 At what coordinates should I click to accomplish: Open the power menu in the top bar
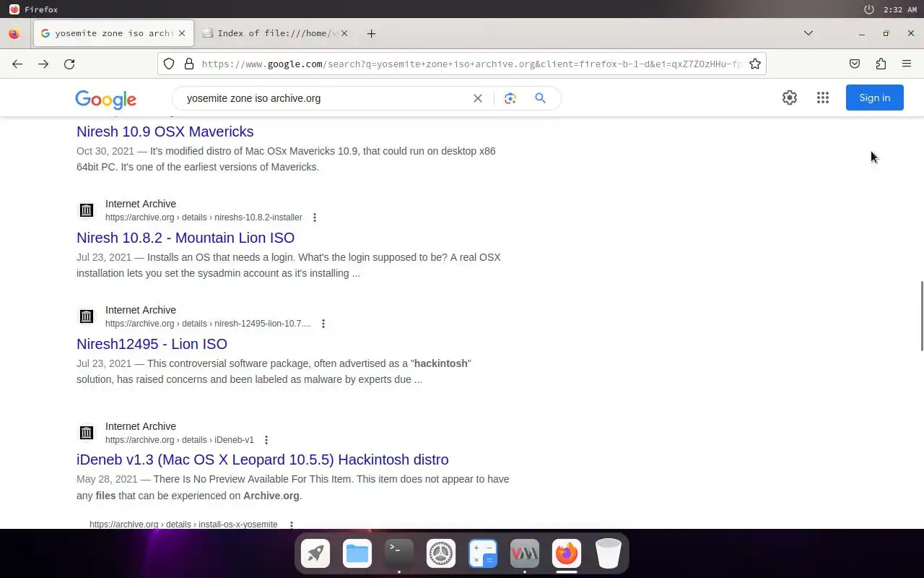pyautogui.click(x=868, y=9)
